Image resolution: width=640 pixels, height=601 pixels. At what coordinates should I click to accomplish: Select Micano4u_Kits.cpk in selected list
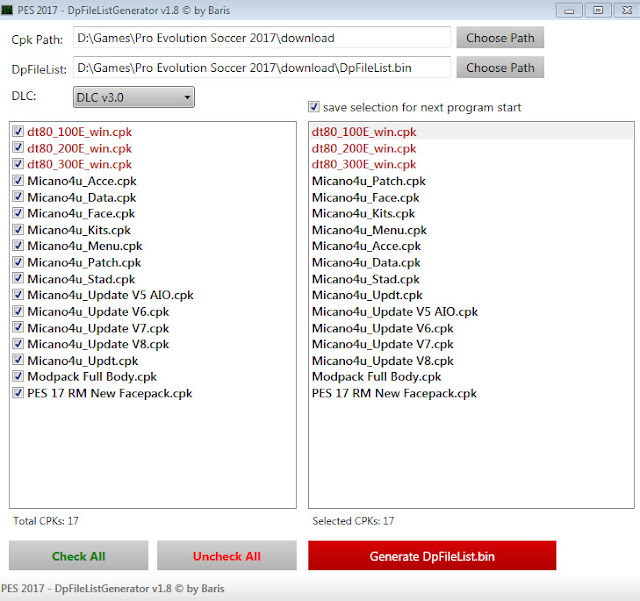[x=471, y=214]
